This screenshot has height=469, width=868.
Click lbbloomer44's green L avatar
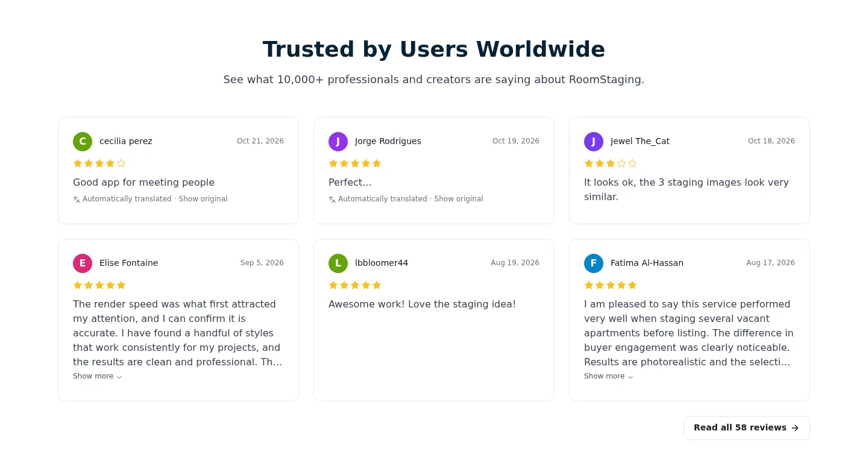click(x=338, y=263)
